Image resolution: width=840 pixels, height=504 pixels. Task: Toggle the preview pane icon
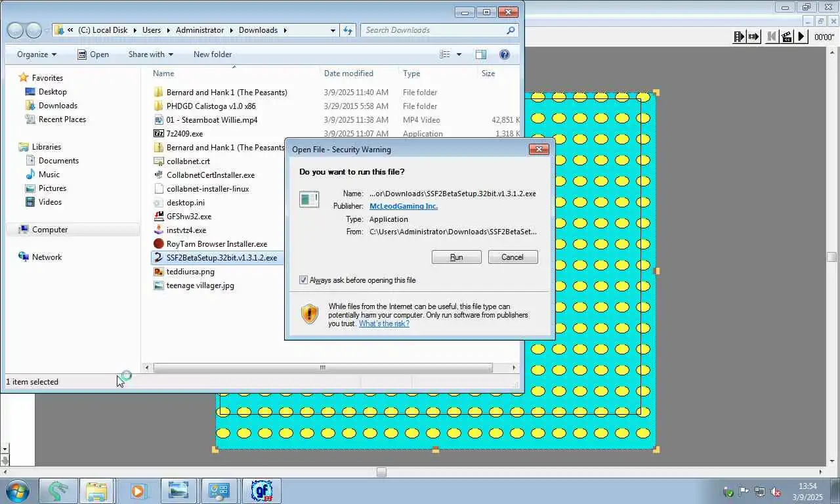(x=480, y=54)
